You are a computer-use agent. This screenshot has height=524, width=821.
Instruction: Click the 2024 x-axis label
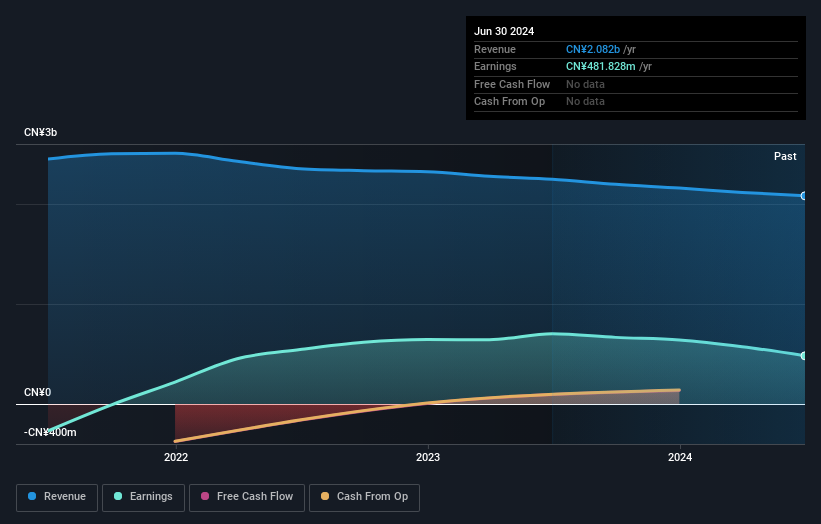(x=680, y=458)
